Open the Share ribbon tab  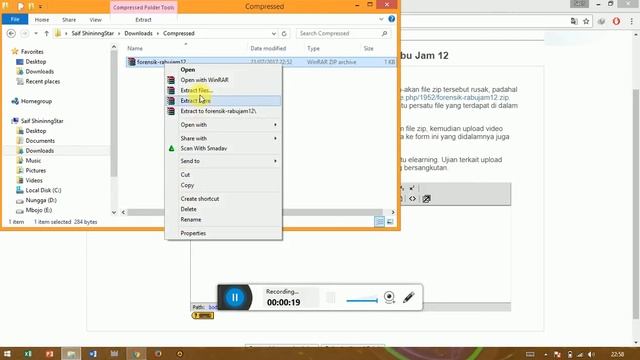pyautogui.click(x=69, y=20)
